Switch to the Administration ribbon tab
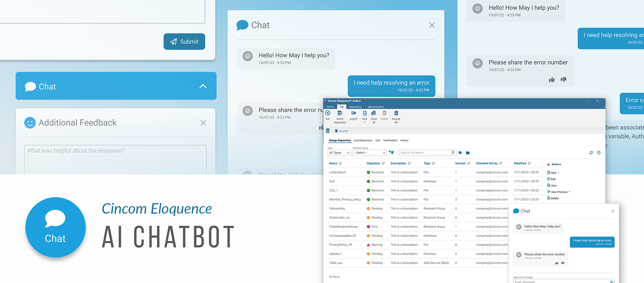Screen dimensions: 644x283 [x=376, y=107]
